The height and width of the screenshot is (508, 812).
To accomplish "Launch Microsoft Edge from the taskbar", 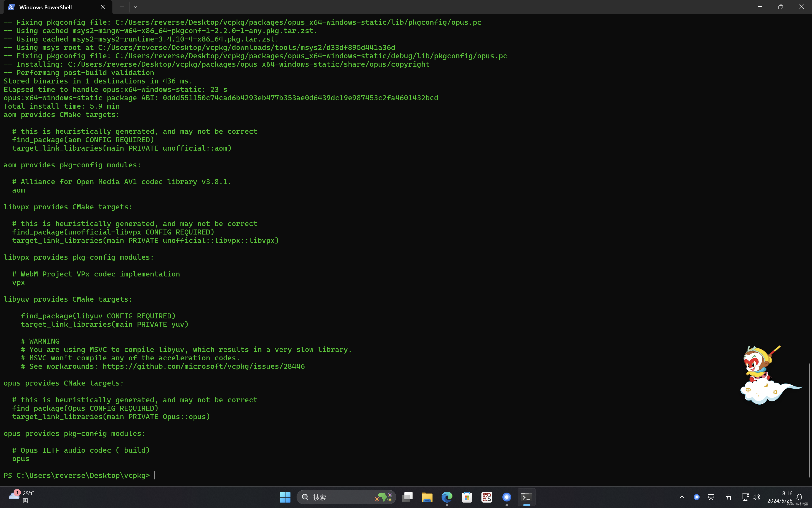I will coord(447,497).
